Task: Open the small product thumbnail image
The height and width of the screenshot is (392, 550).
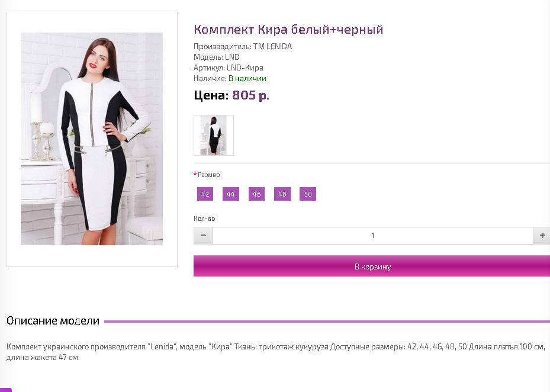Action: tap(214, 136)
